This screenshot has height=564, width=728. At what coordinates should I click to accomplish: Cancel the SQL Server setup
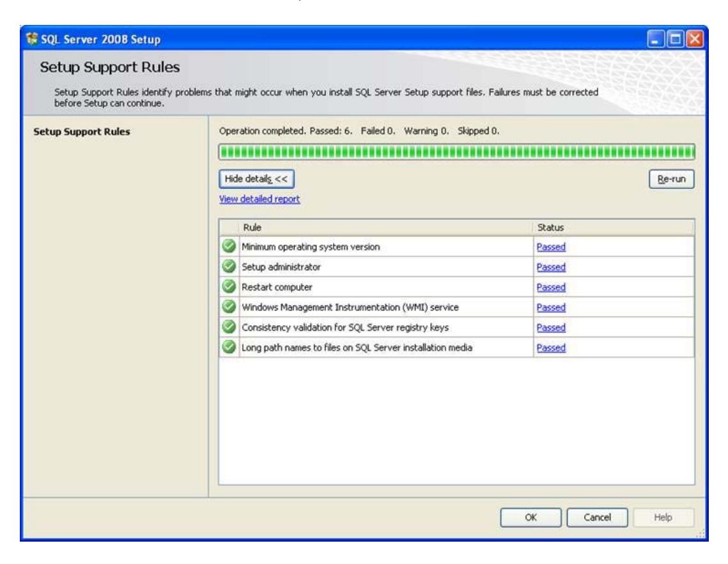pyautogui.click(x=597, y=517)
